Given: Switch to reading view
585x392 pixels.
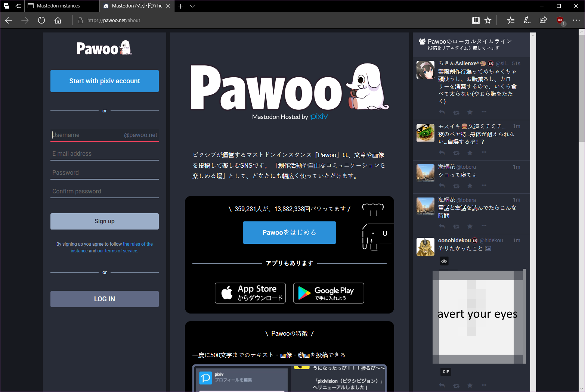Looking at the screenshot, I should (476, 21).
